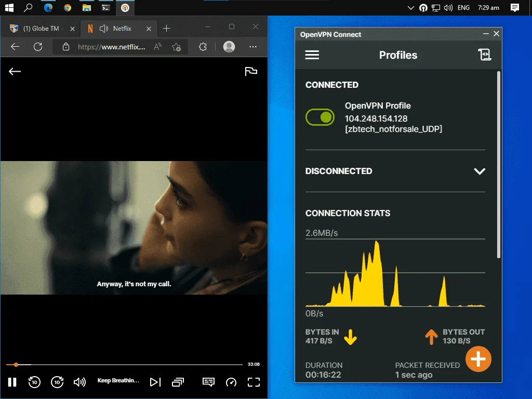532x399 pixels.
Task: Enter fullscreen in Netflix player
Action: [x=254, y=382]
